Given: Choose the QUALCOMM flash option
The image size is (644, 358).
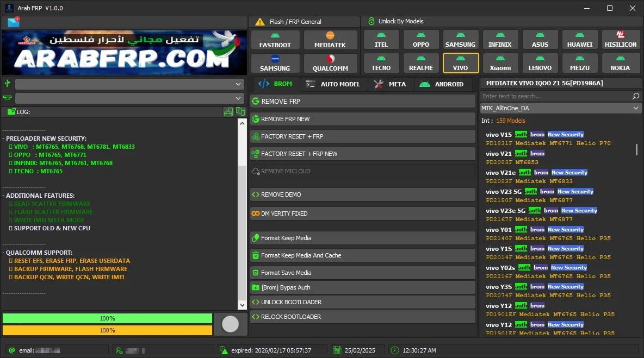Looking at the screenshot, I should click(330, 63).
